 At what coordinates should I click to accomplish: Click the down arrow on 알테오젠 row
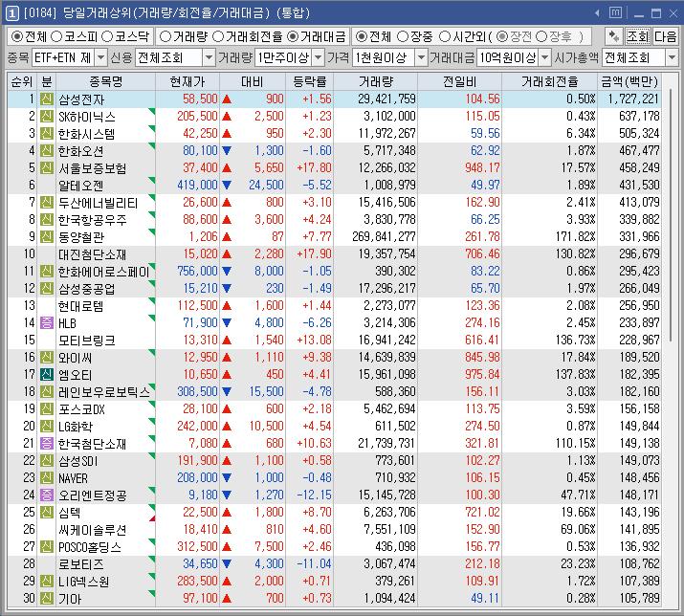point(227,185)
